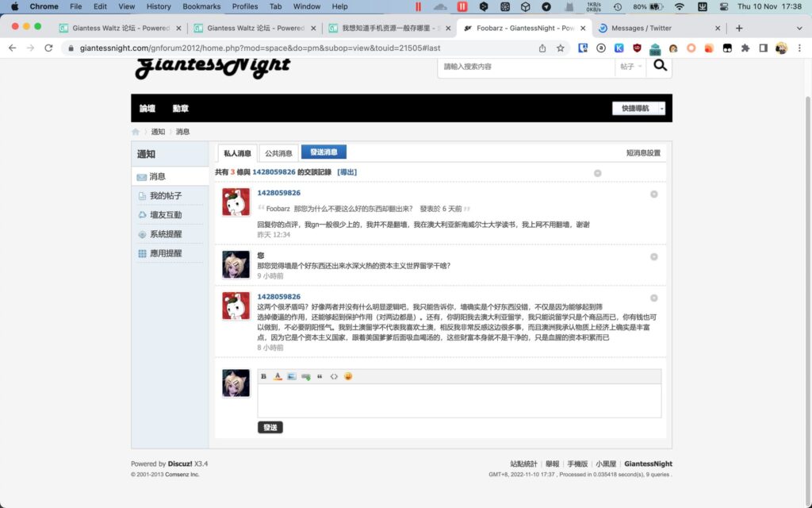The height and width of the screenshot is (508, 812).
Task: Open the 帖子 search type dropdown
Action: 630,67
